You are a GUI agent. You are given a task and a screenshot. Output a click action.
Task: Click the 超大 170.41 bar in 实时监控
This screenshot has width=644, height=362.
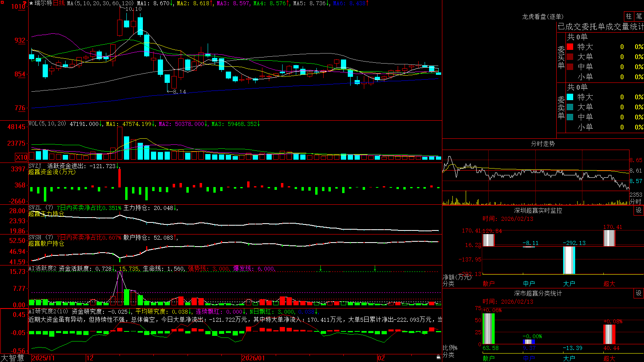(609, 238)
